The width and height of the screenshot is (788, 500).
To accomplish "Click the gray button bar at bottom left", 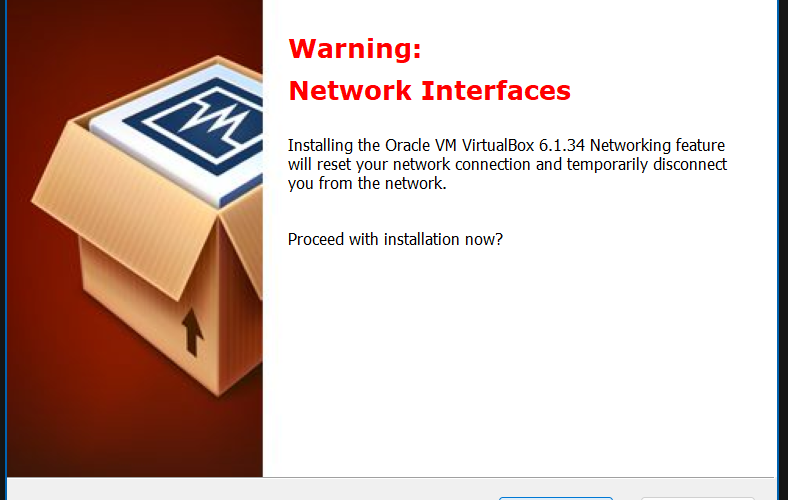I will click(x=201, y=489).
